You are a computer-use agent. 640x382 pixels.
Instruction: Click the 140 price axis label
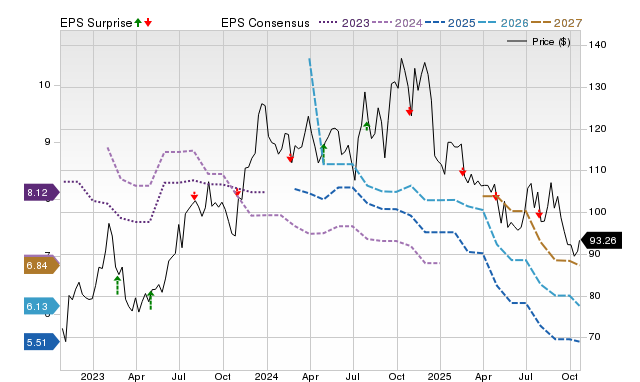(x=597, y=44)
